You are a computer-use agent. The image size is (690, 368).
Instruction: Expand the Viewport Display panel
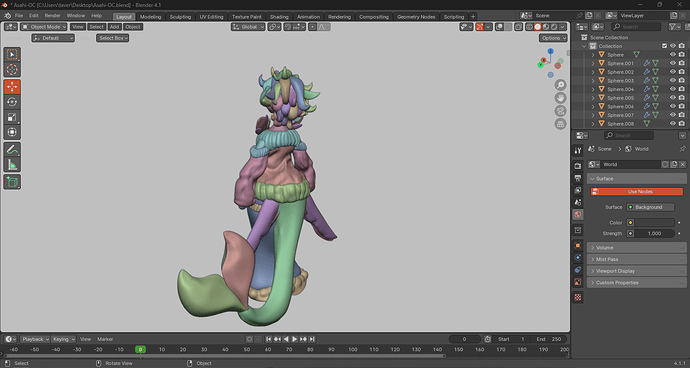[x=636, y=271]
